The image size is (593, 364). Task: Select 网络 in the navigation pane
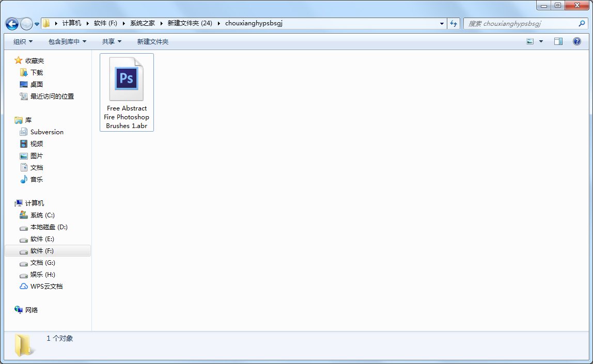(x=32, y=310)
